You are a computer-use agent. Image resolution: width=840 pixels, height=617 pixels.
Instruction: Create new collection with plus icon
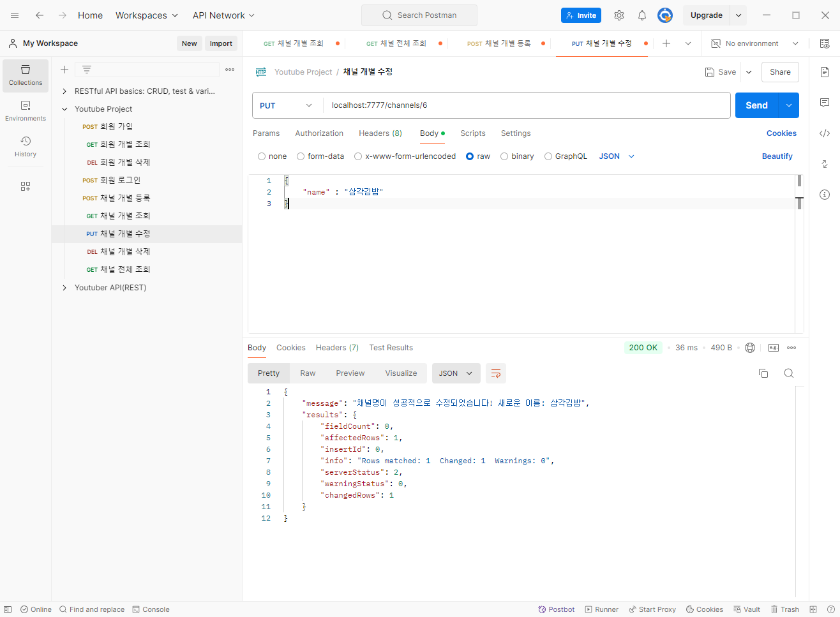click(64, 70)
